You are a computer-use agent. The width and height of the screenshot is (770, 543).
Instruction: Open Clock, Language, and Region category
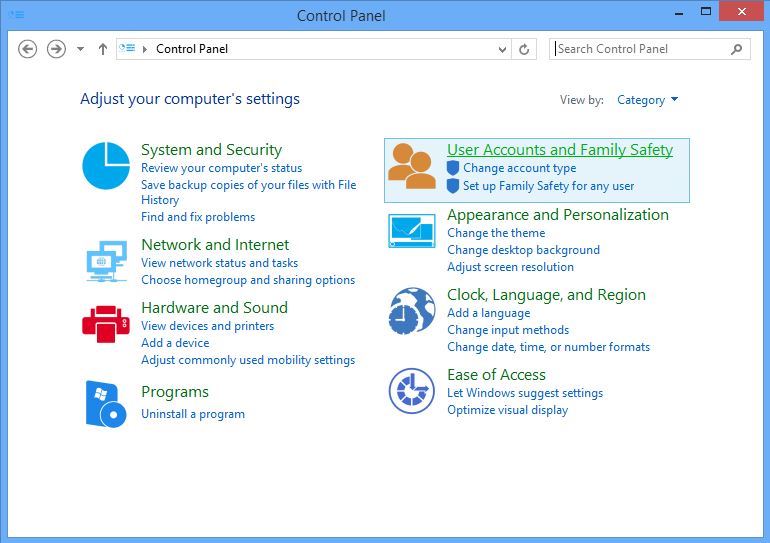pos(546,295)
